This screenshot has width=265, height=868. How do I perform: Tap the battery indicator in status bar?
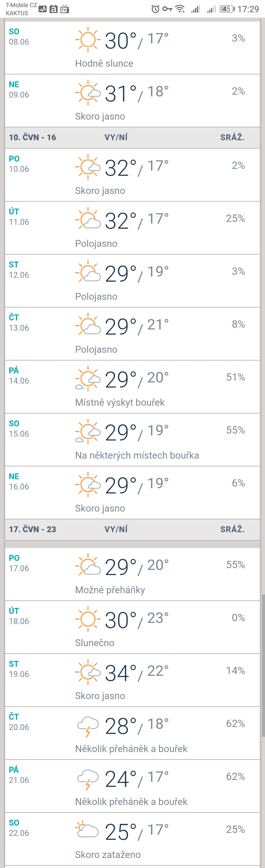(227, 9)
